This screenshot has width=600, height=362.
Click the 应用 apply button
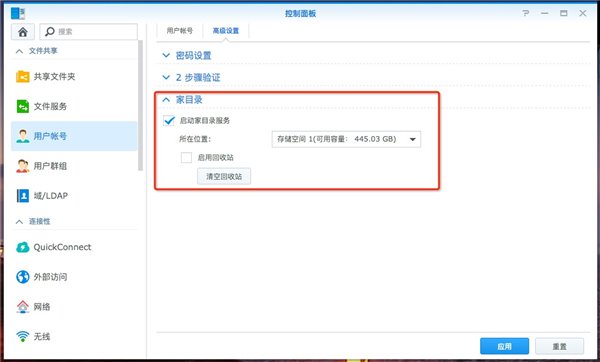[504, 346]
